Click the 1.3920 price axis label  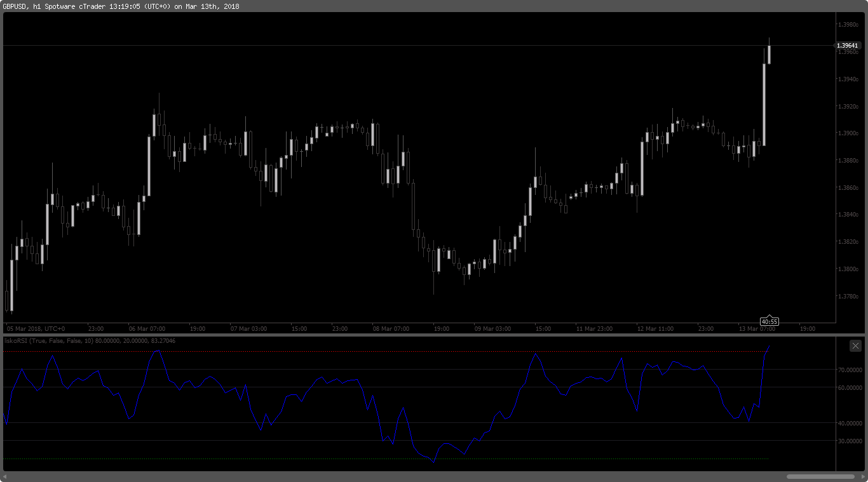click(x=848, y=107)
